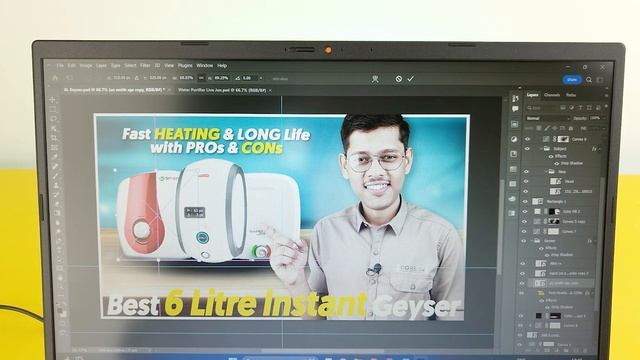
Task: Open the blend mode Normal dropdown
Action: point(547,118)
